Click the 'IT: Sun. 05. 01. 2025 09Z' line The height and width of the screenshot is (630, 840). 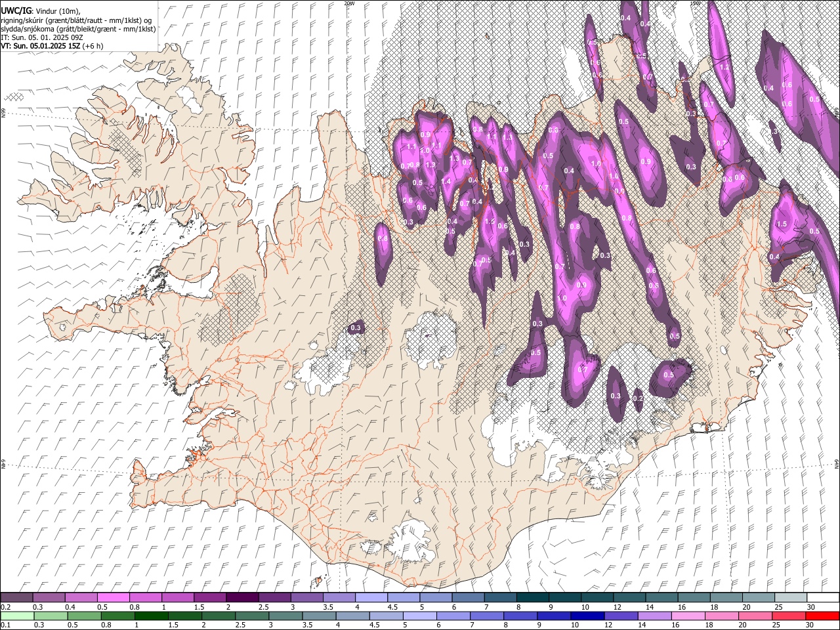[42, 37]
